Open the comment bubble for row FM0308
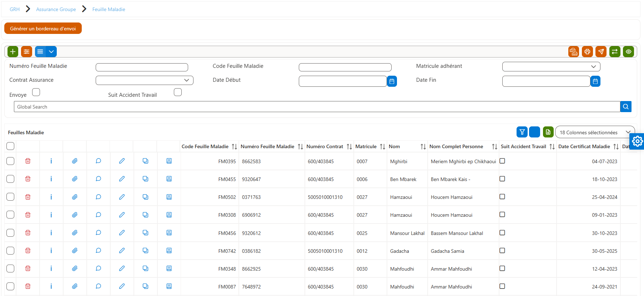 (98, 215)
